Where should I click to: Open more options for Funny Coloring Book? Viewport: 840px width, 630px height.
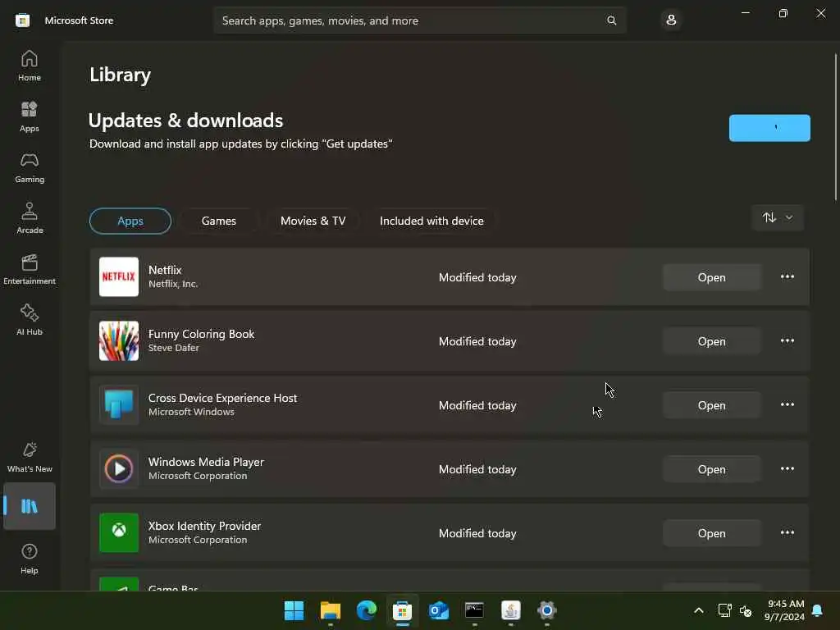(787, 340)
